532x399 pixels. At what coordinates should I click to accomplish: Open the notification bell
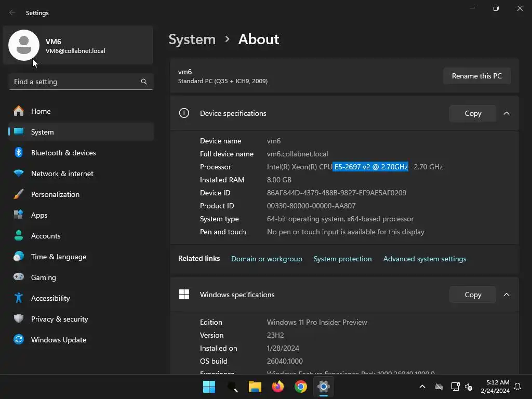[x=518, y=387]
